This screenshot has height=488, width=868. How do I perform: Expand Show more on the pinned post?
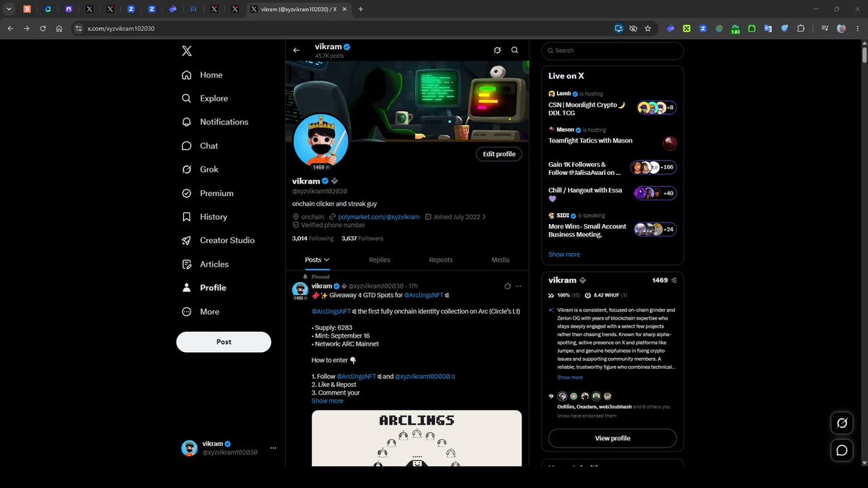point(328,401)
